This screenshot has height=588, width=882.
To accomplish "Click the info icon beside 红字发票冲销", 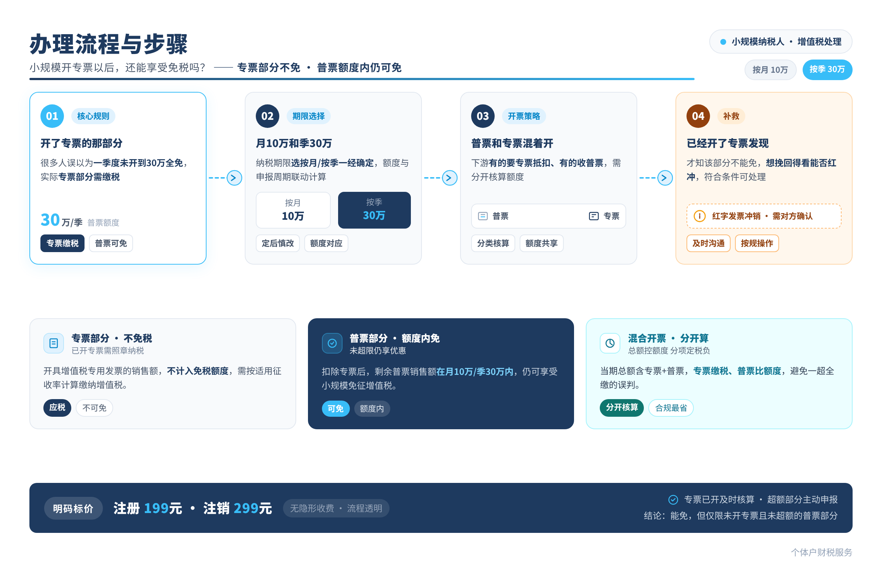I will [x=699, y=216].
